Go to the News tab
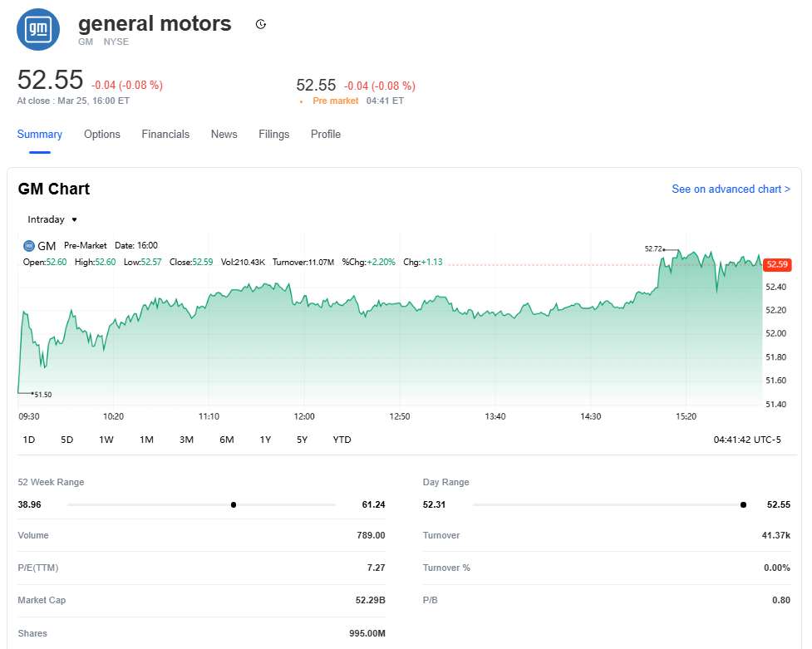 pos(224,135)
